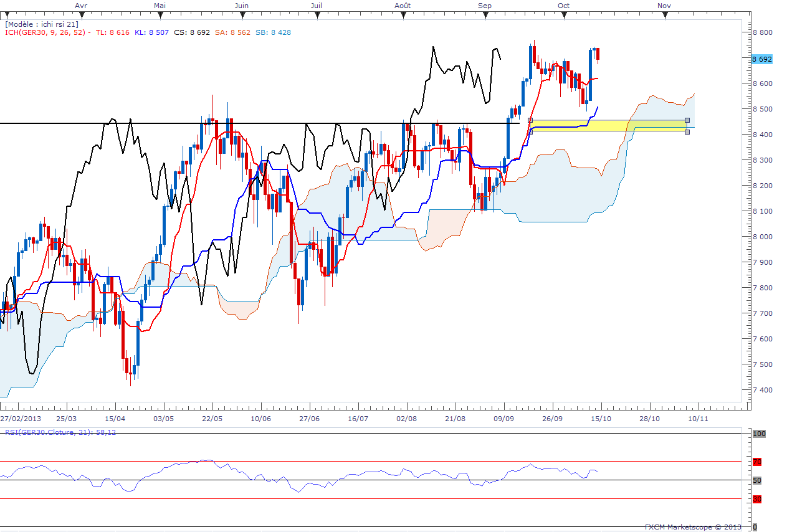Image resolution: width=787 pixels, height=532 pixels.
Task: Click the RSI 0 level label
Action: point(755,527)
